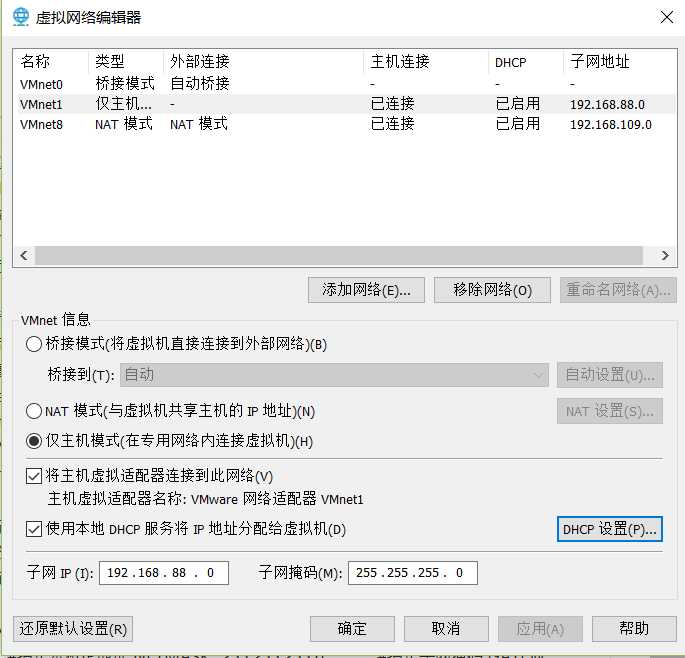Click the network list horizontal scrollbar track
Viewport: 685px width, 658px height.
click(339, 256)
